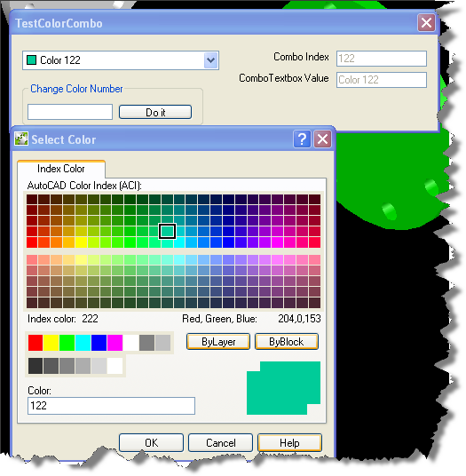The width and height of the screenshot is (466, 476).
Task: Click the Select Color title bar app icon
Action: [21, 139]
